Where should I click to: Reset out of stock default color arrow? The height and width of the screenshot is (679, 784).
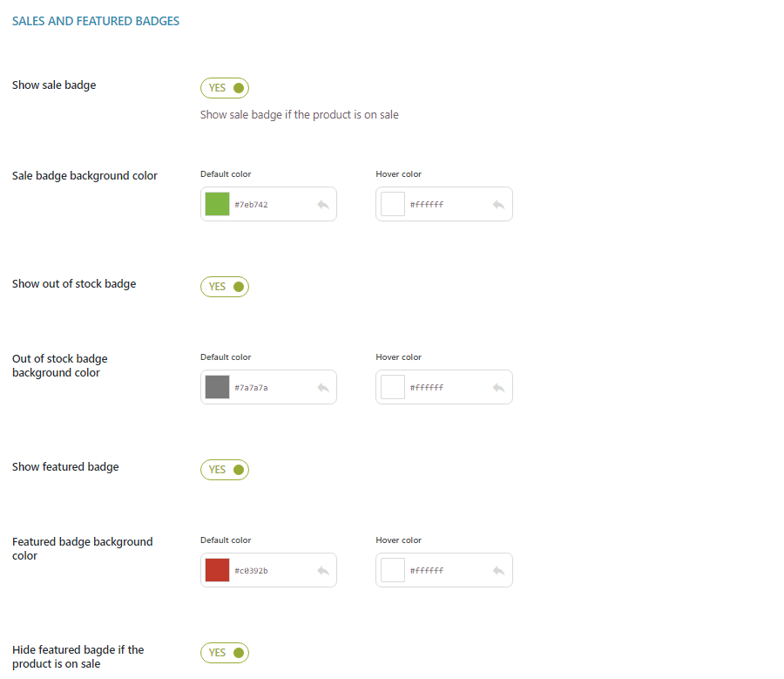pos(323,388)
